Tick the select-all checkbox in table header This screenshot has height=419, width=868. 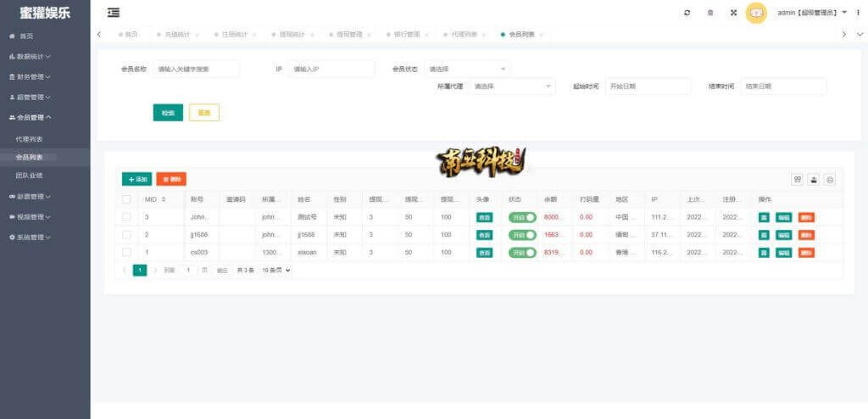[127, 199]
